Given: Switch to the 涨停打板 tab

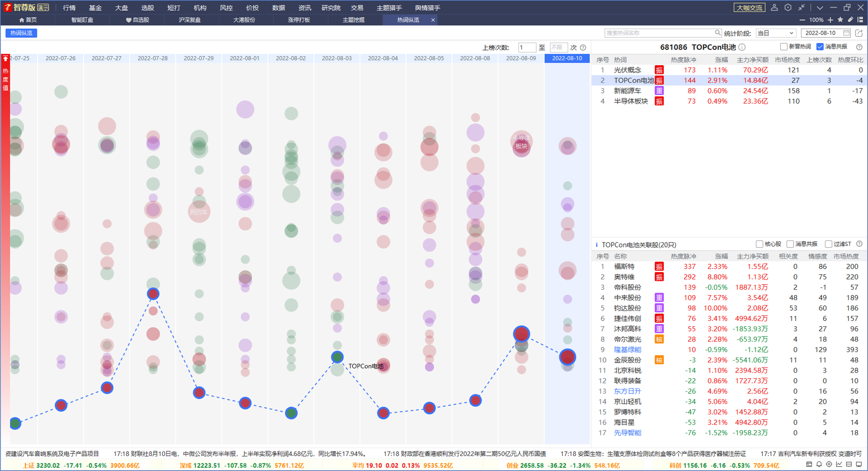Looking at the screenshot, I should coord(299,20).
